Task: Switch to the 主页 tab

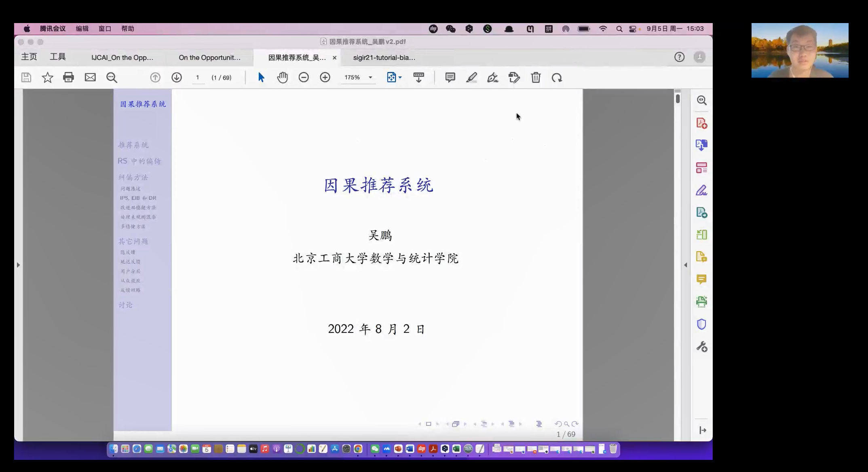Action: click(29, 57)
